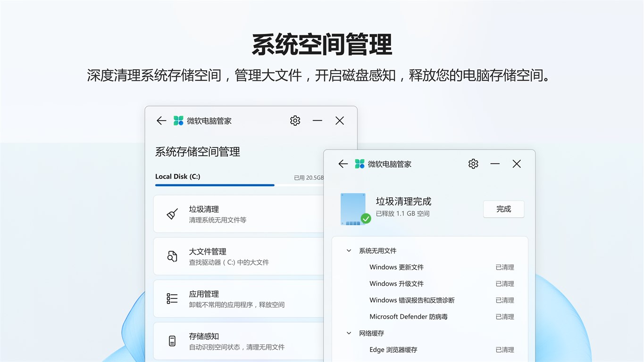Click the 已用 20.5GB text
Viewport: 644px width, 362px height.
click(309, 178)
